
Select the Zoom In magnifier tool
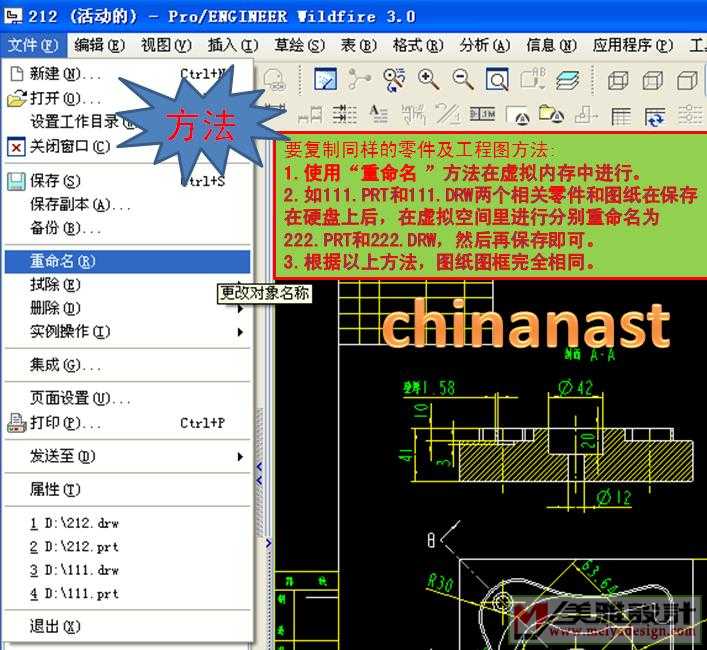tap(427, 79)
